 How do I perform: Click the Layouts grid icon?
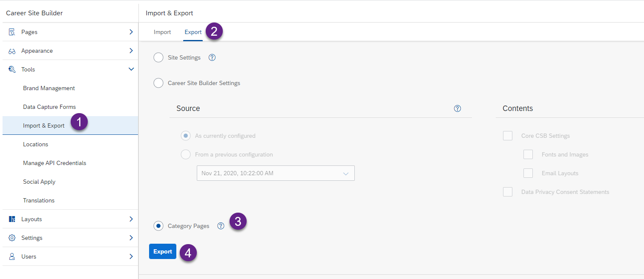pos(12,219)
